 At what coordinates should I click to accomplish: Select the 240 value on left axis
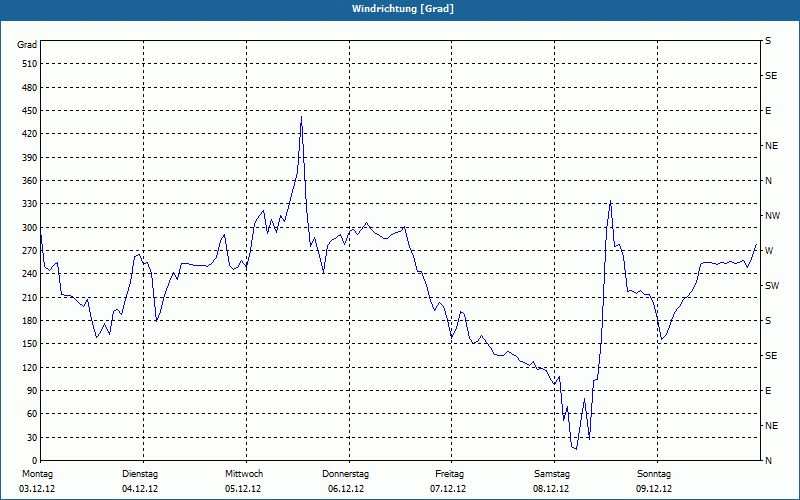pyautogui.click(x=30, y=274)
